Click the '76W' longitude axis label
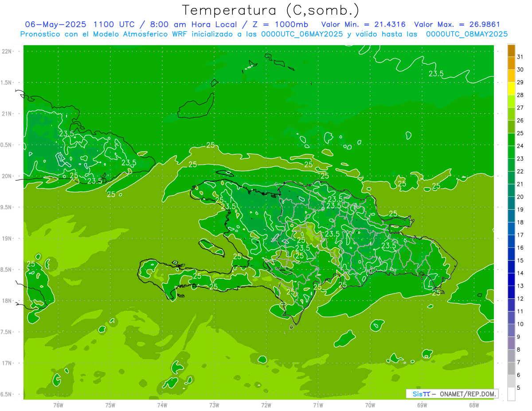Screen dimensions: 532x411 click(x=58, y=405)
